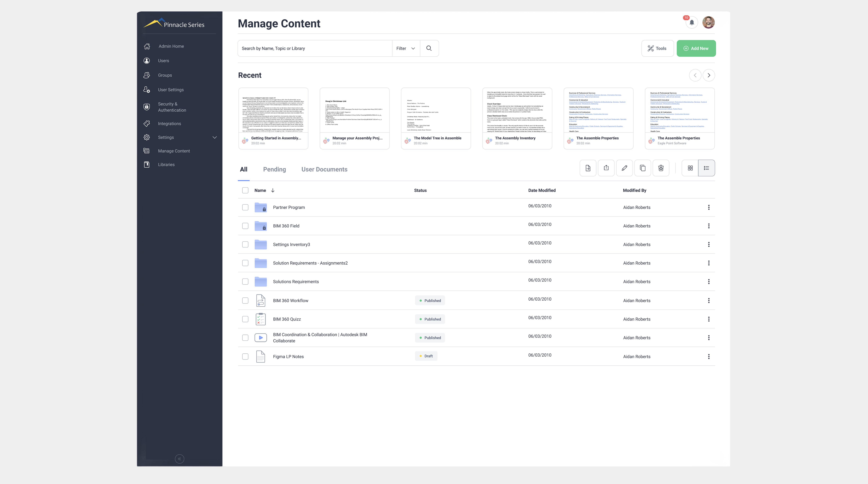Click the Date Modified column header
Image resolution: width=868 pixels, height=484 pixels.
point(542,190)
